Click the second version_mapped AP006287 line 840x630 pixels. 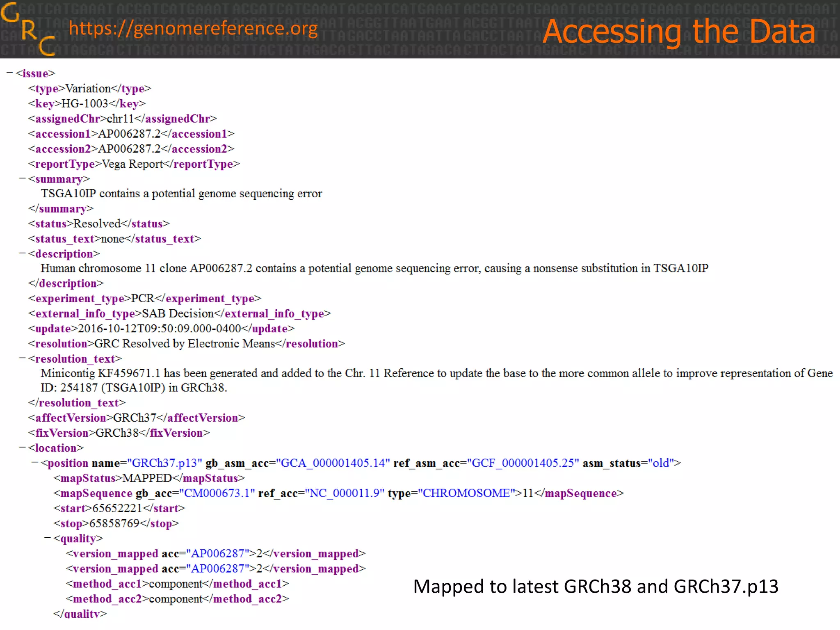point(215,569)
